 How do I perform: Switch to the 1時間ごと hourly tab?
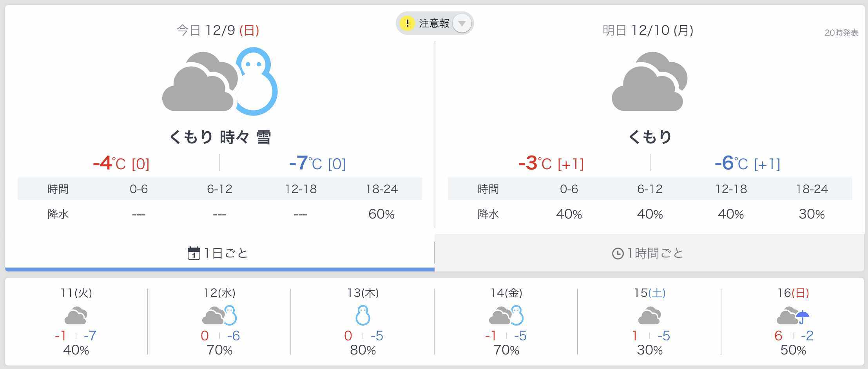[649, 253]
